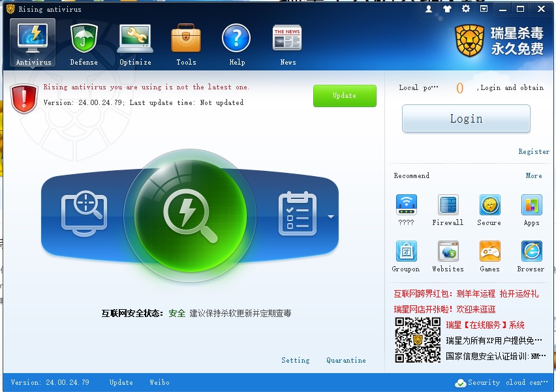
Task: Click the 'Local po…' label
Action: point(418,87)
